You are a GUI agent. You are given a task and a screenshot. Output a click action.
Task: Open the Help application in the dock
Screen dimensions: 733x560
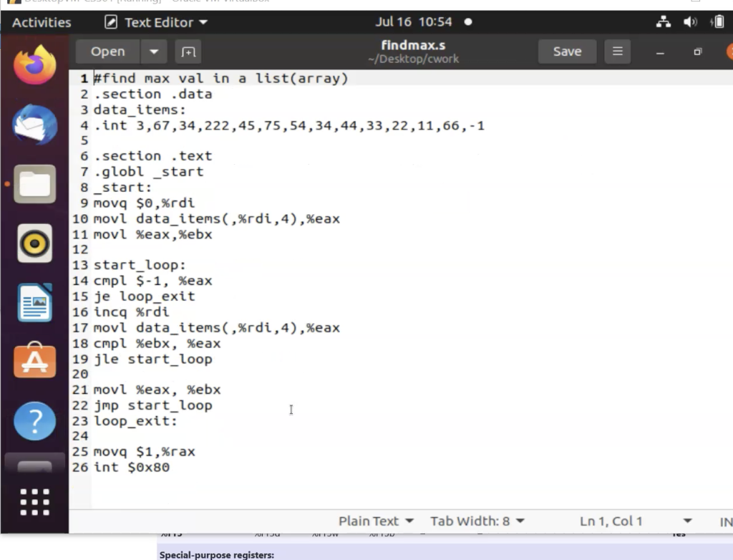pyautogui.click(x=34, y=421)
